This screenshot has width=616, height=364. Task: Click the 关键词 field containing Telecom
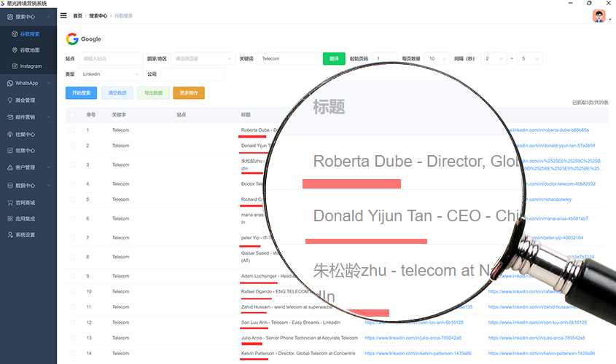tap(289, 59)
